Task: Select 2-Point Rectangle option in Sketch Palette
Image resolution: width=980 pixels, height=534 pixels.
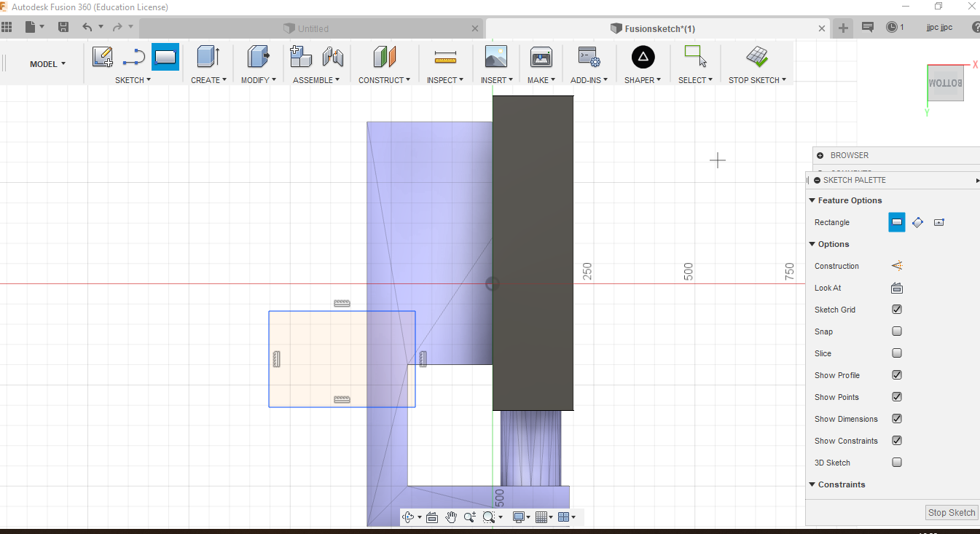Action: click(x=897, y=222)
